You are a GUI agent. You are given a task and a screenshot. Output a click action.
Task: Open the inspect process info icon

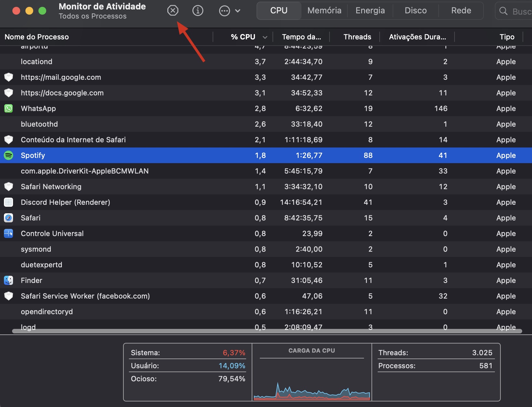pyautogui.click(x=198, y=10)
